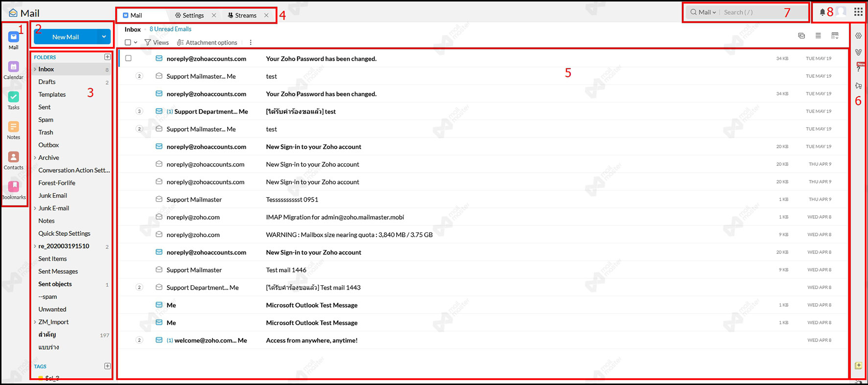Open the Bookmarks app
This screenshot has width=868, height=385.
(x=14, y=190)
